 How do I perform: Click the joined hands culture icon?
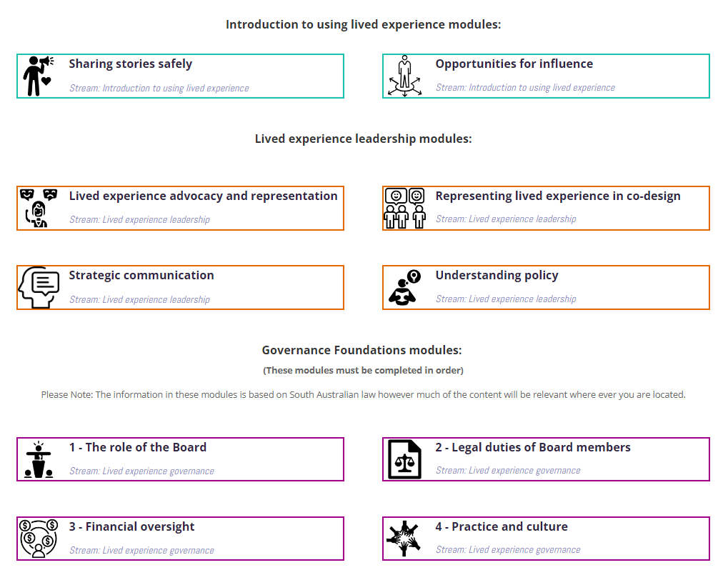[404, 539]
